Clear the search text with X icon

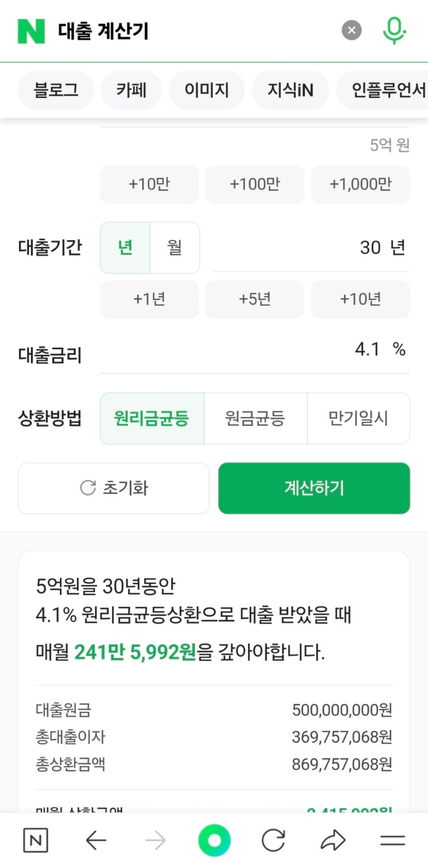pos(351,30)
